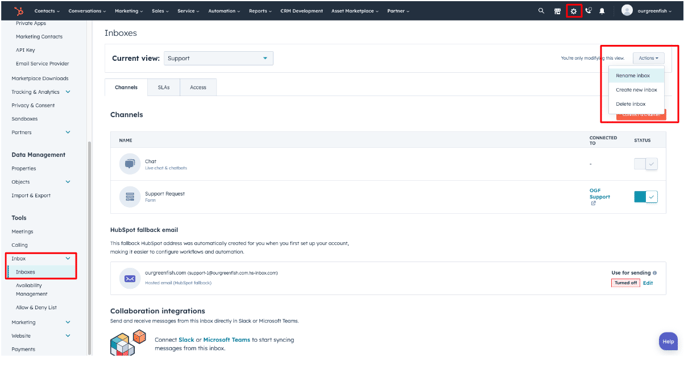
Task: Follow the Microsoft Teams link
Action: click(x=226, y=340)
